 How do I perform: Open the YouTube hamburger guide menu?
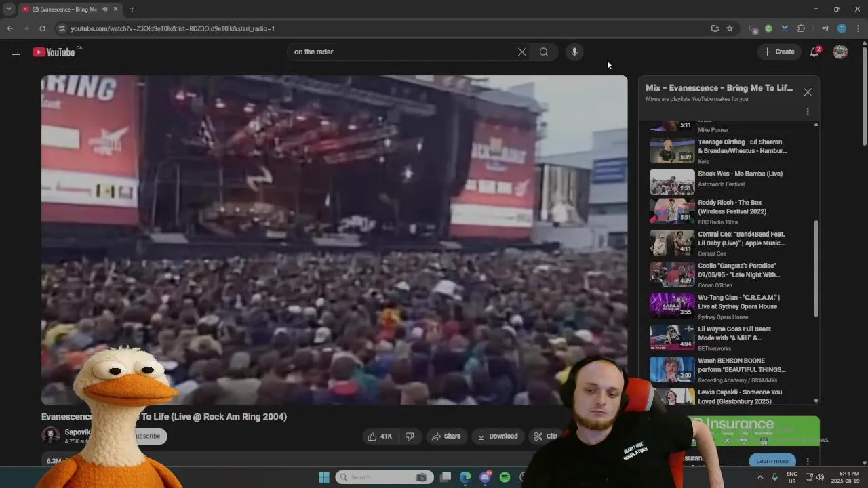click(16, 52)
